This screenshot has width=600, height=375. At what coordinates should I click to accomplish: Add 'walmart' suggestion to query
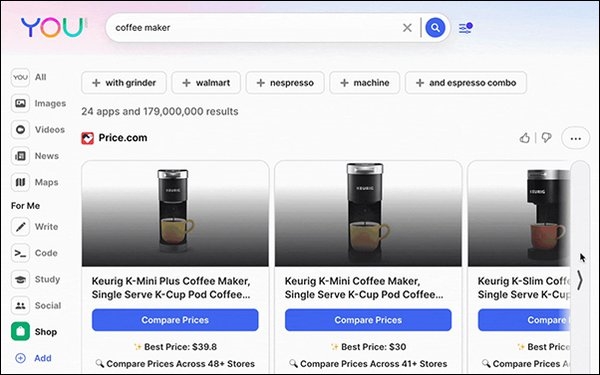pos(206,83)
